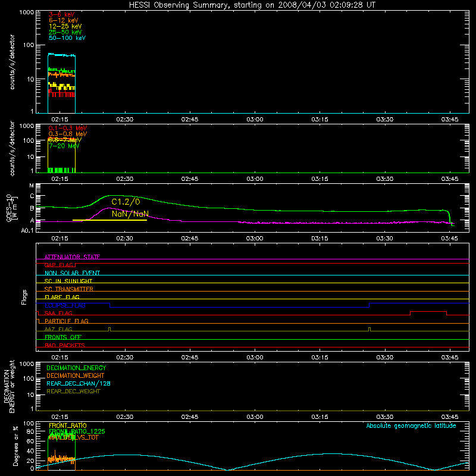476x476 pixels.
Task: Select the 0.3-0.8 MeV legend label
Action: [68, 134]
